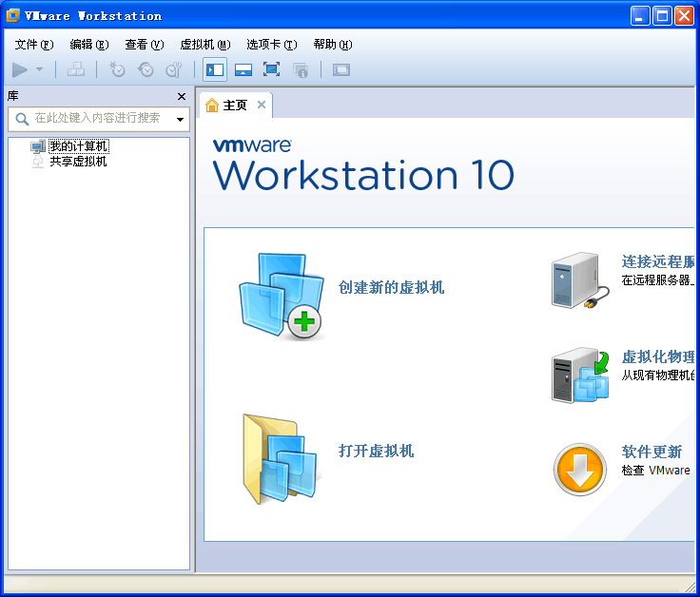The width and height of the screenshot is (700, 597).
Task: Click the magnifier search icon in library
Action: pyautogui.click(x=22, y=119)
